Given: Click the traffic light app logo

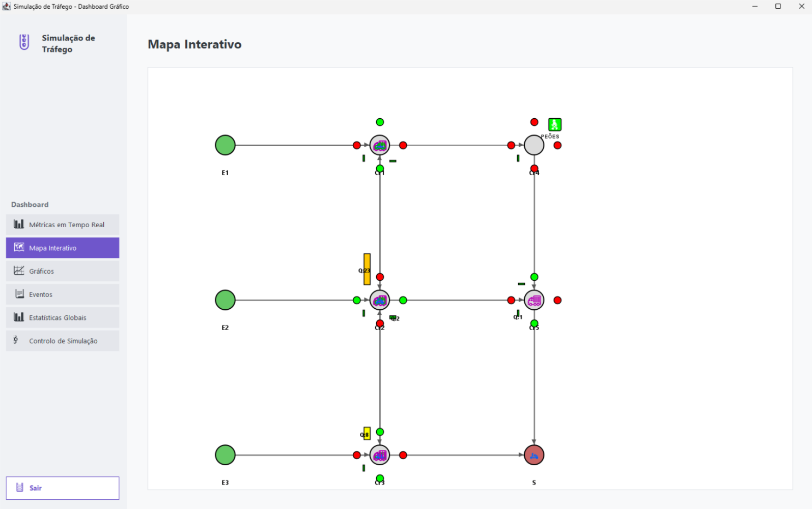Looking at the screenshot, I should (24, 42).
